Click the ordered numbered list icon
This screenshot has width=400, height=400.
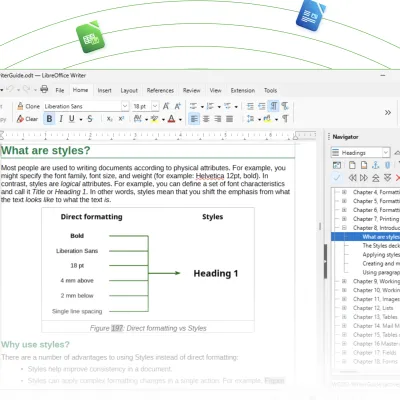click(210, 106)
